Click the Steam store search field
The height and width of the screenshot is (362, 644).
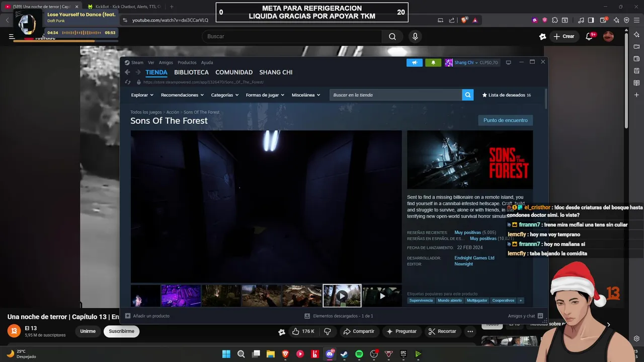[395, 95]
